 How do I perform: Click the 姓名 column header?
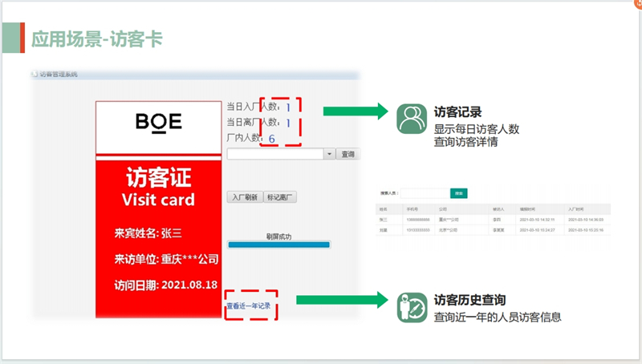click(384, 209)
